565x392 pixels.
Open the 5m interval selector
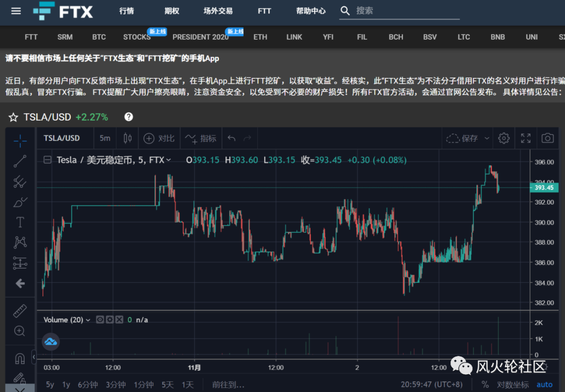tap(105, 138)
